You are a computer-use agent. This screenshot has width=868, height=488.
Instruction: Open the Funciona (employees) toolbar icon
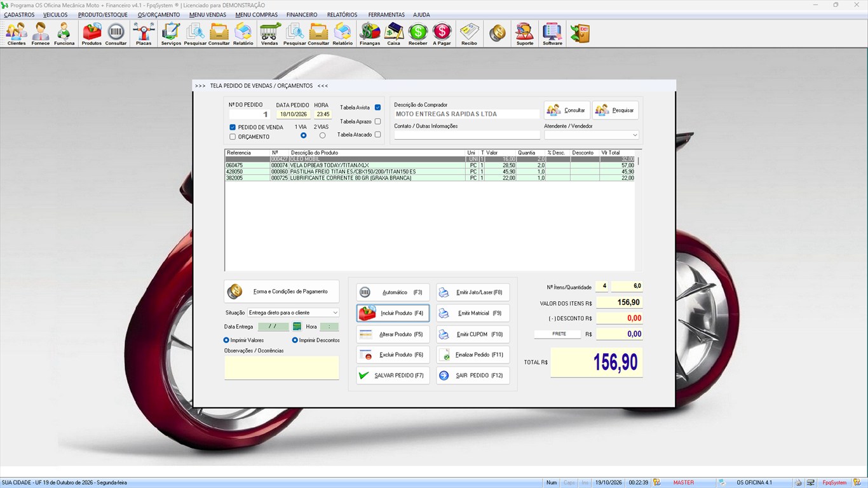point(64,34)
